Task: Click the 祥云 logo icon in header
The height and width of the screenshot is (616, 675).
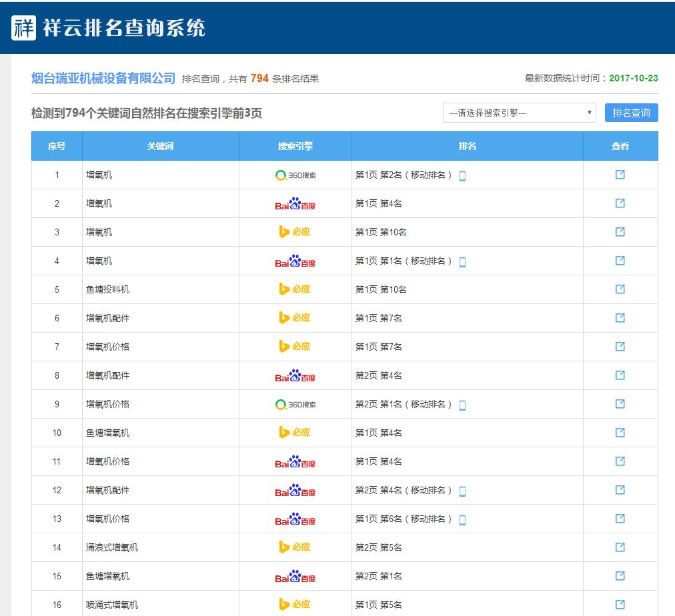Action: coord(23,28)
